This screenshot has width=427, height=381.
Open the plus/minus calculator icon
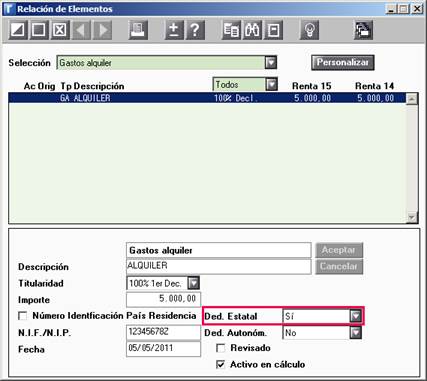(x=174, y=30)
